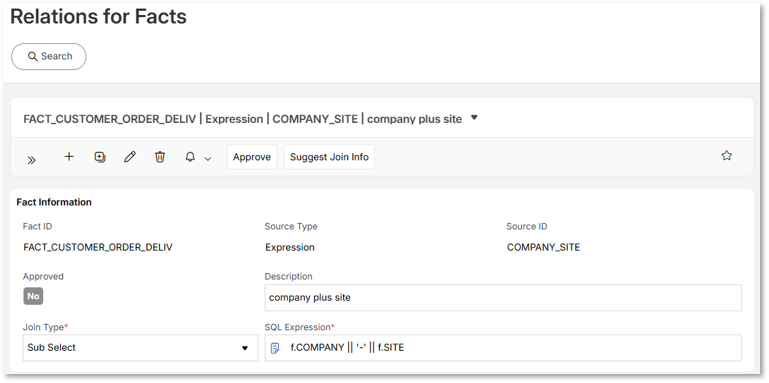
Task: Click the Fact Information section title
Action: pos(54,202)
